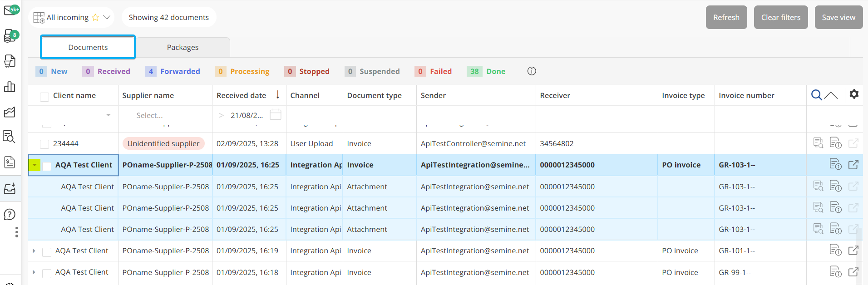Tick the checkbox in the 16:19 AQA Test Client row
Screen dimensions: 868x285
tap(47, 252)
